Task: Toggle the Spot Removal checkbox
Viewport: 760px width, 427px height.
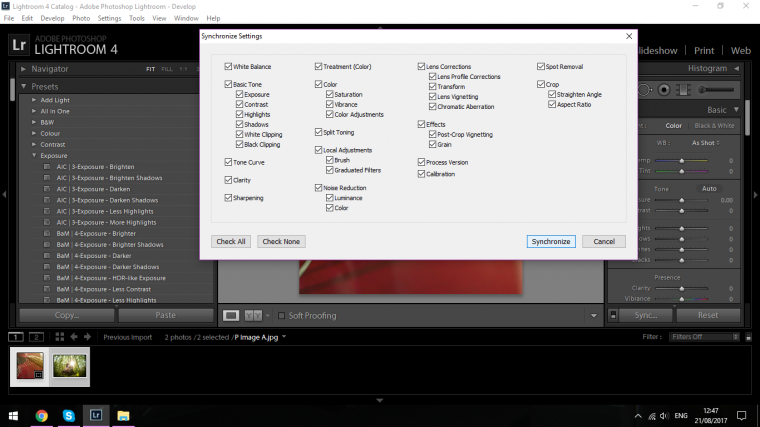Action: (541, 66)
